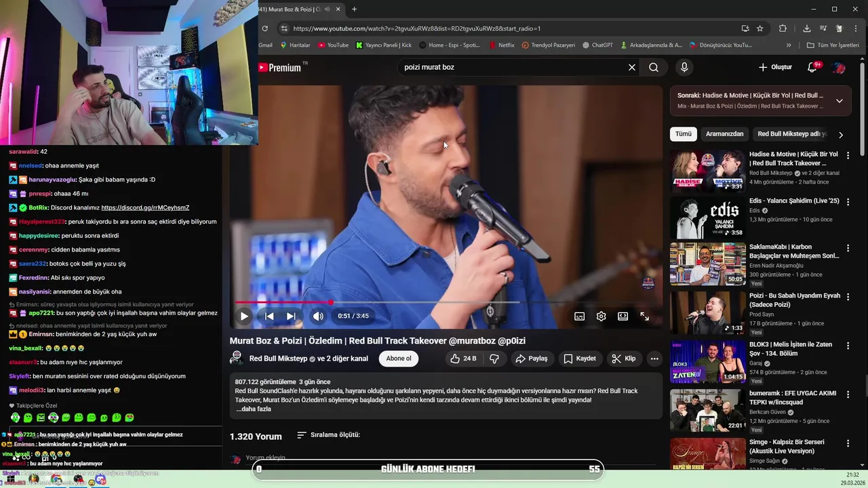The image size is (868, 488).
Task: Open options for Hadise & Motive video
Action: [848, 155]
